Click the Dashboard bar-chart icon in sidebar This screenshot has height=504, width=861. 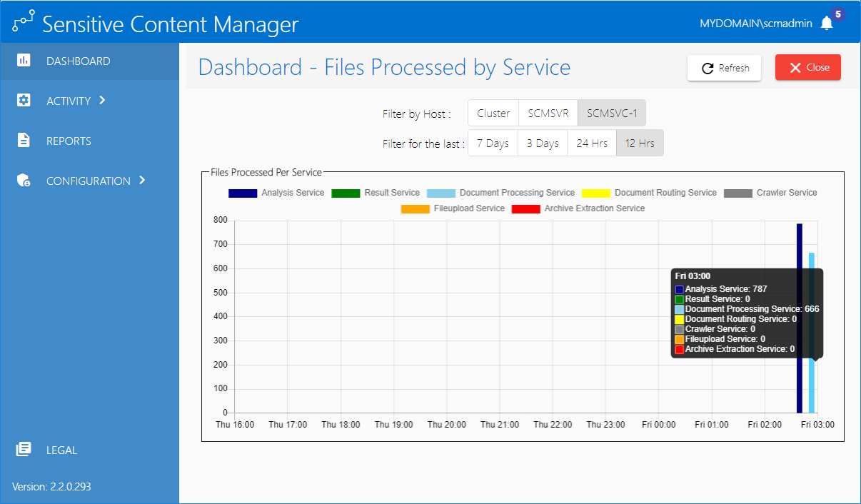coord(24,61)
